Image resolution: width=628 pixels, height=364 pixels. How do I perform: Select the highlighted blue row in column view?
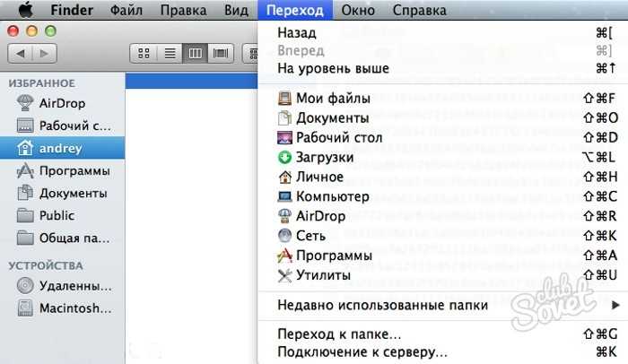191,81
